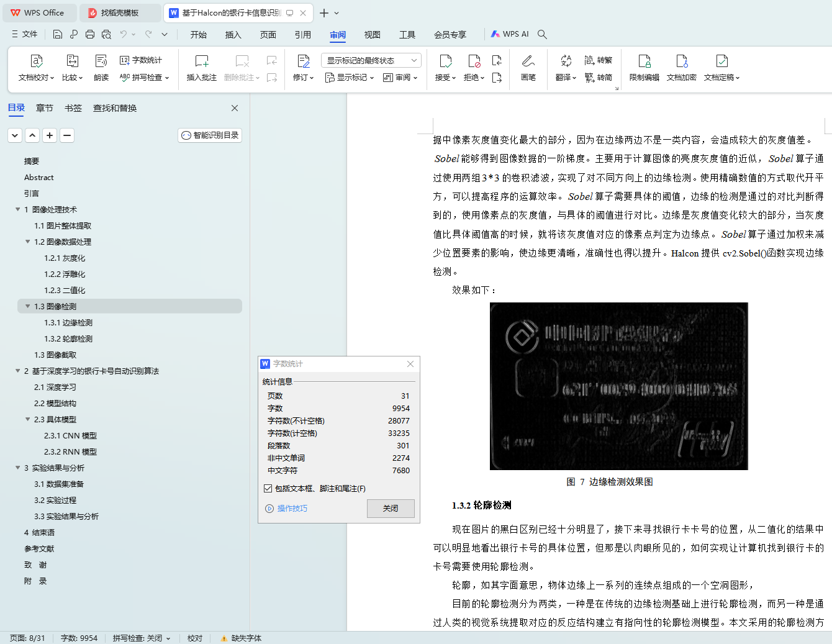Collapse the 1.2 图像数据处理 outline node
Viewport: 832px width, 644px height.
(28, 242)
